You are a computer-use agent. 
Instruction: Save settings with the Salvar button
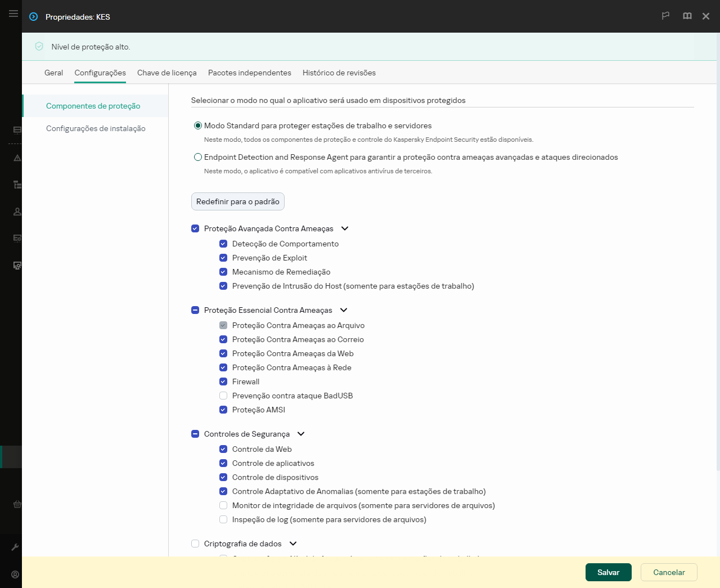click(x=608, y=572)
